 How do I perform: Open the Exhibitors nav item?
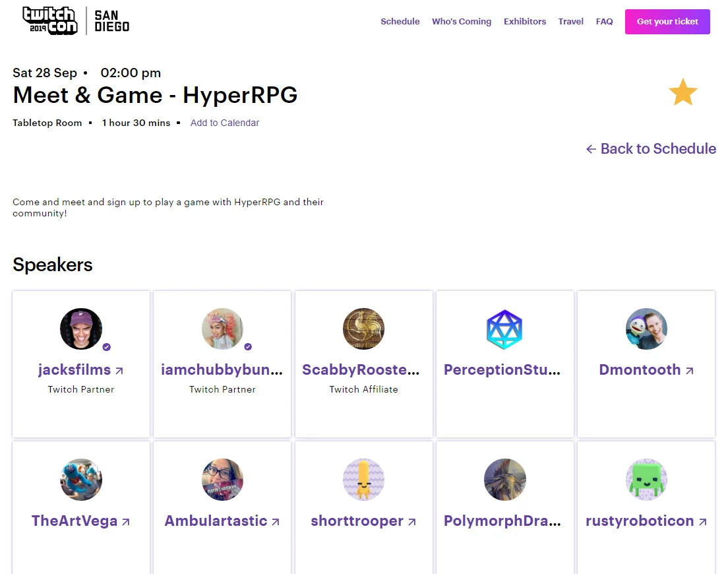[525, 21]
